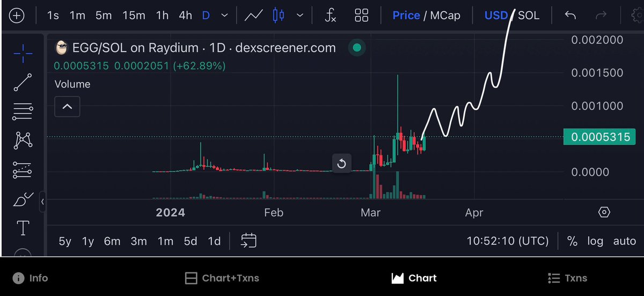Viewport: 644px width, 296px height.
Task: Set range to 1y
Action: [88, 241]
